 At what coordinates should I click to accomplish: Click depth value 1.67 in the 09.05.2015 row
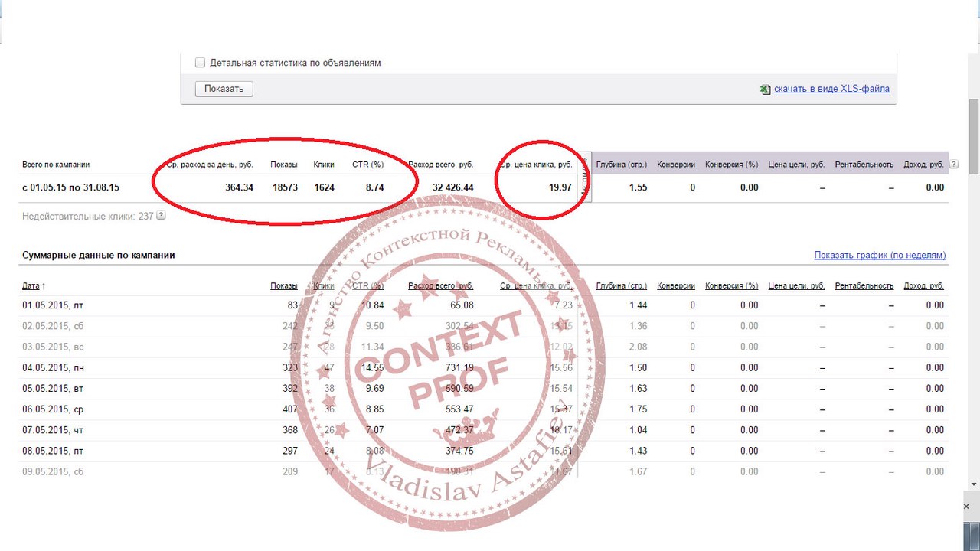(x=638, y=472)
